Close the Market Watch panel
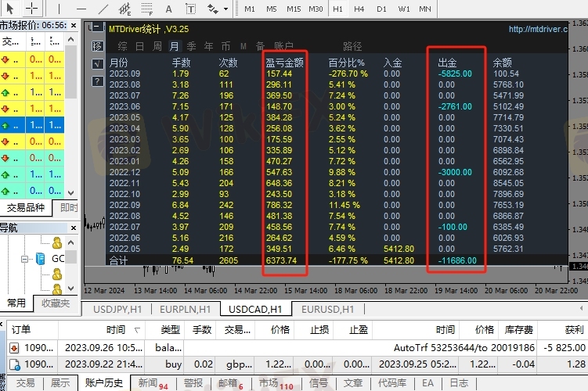588x391 pixels. 74,25
